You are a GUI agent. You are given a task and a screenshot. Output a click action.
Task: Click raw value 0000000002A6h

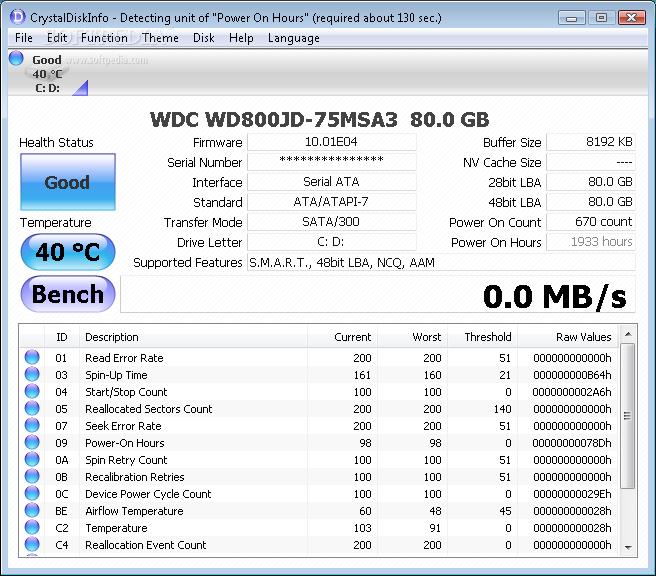click(x=572, y=392)
